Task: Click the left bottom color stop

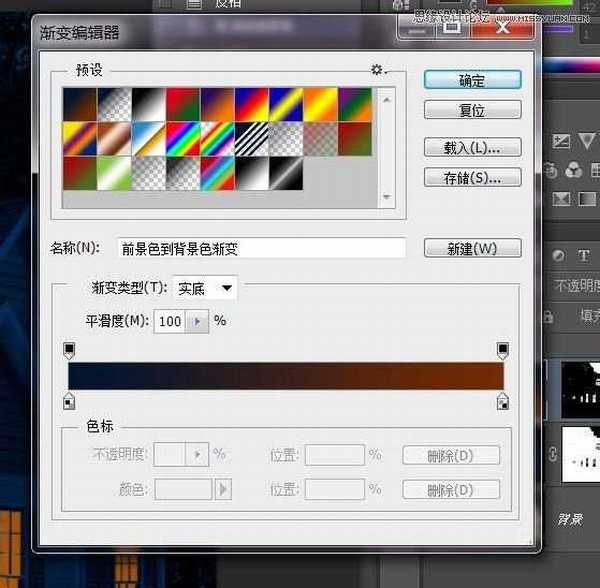Action: click(x=69, y=401)
